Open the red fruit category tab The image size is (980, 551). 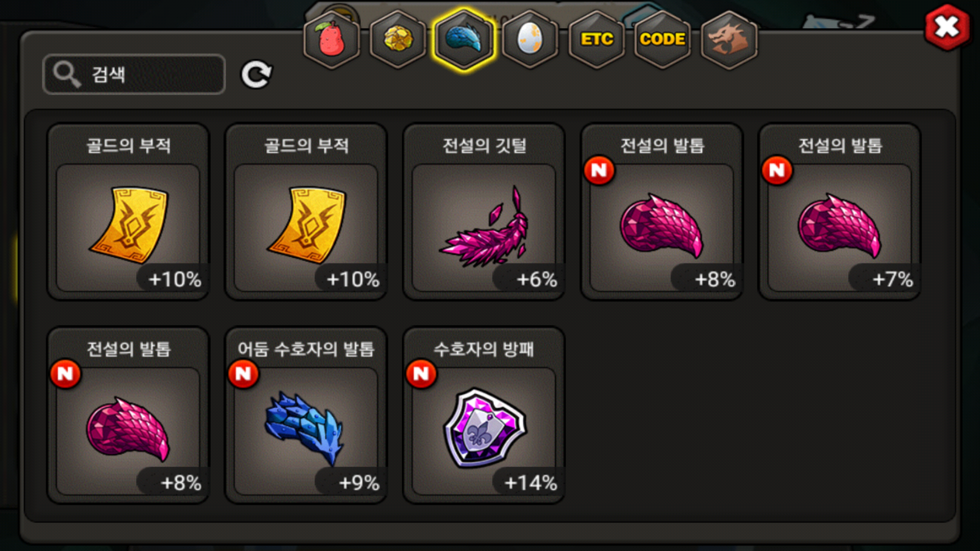click(x=332, y=40)
